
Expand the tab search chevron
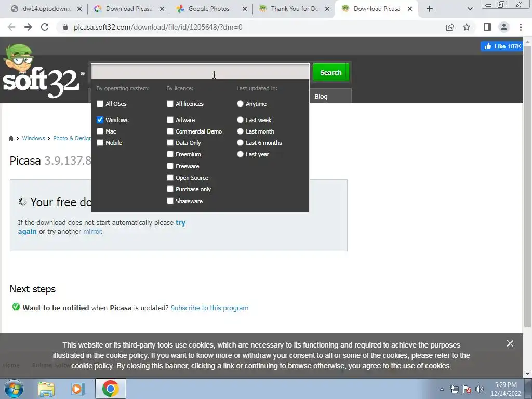[470, 9]
